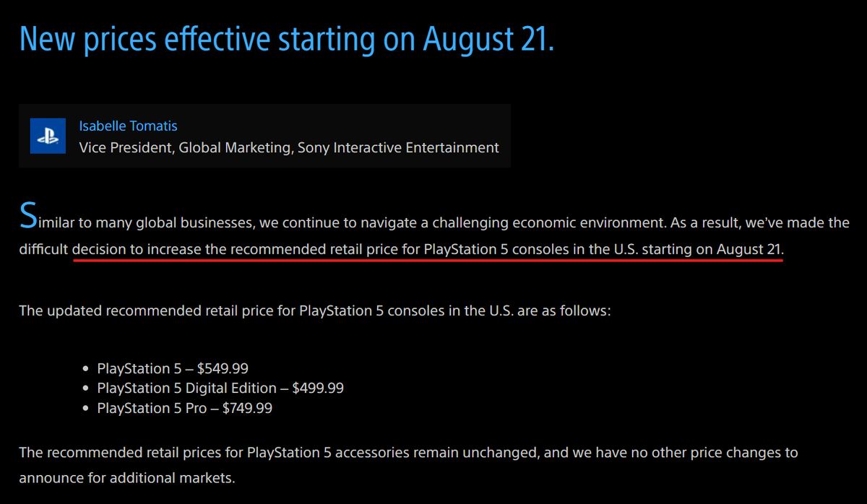Click the $749.99 price text
The image size is (867, 504).
[247, 408]
